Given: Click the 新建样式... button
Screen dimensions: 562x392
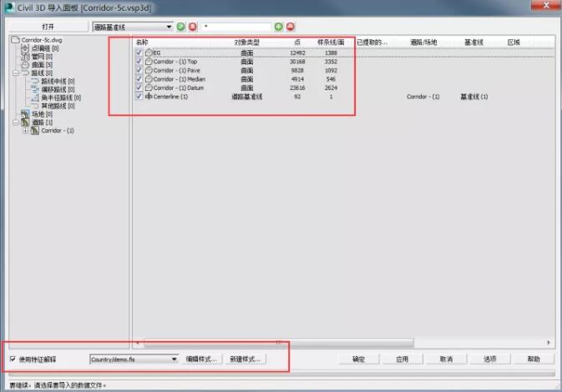Looking at the screenshot, I should pyautogui.click(x=246, y=359).
